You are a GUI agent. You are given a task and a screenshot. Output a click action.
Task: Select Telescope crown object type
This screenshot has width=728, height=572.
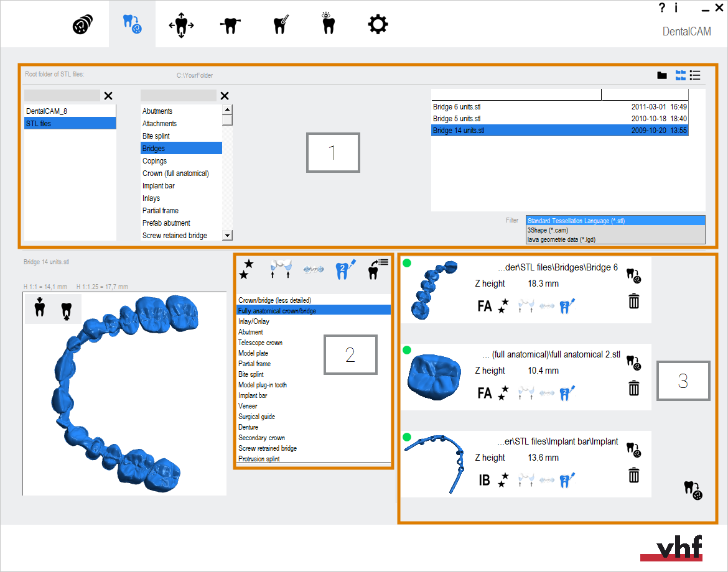pos(314,343)
